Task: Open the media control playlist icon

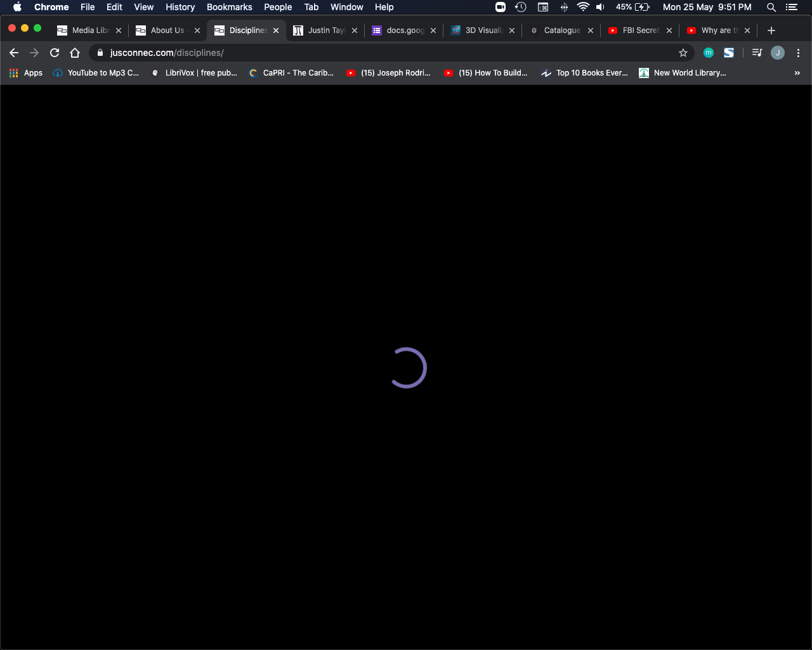Action: tap(757, 53)
